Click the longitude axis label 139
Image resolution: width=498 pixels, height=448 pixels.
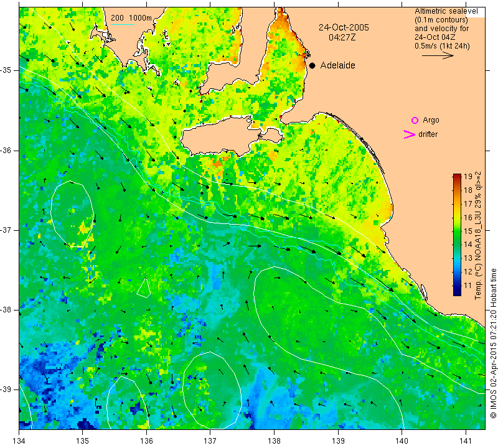point(338,441)
